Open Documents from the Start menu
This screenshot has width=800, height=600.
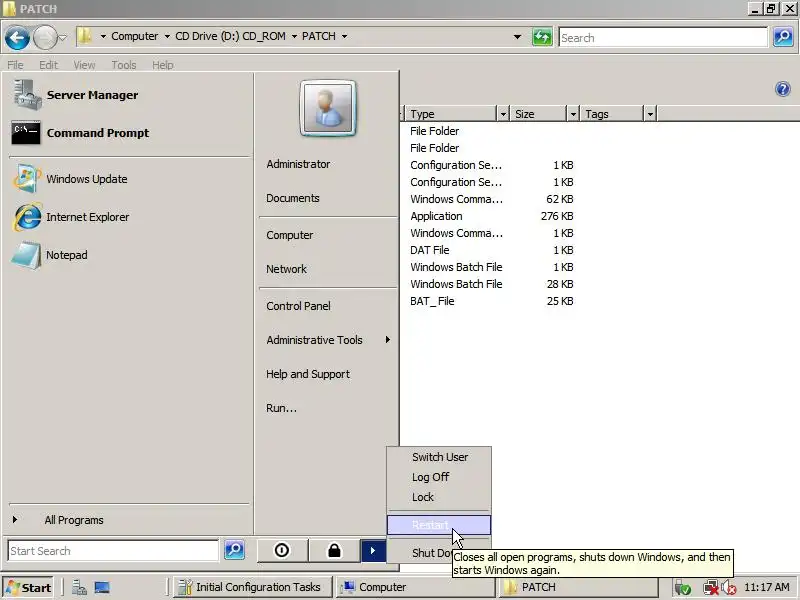click(292, 198)
